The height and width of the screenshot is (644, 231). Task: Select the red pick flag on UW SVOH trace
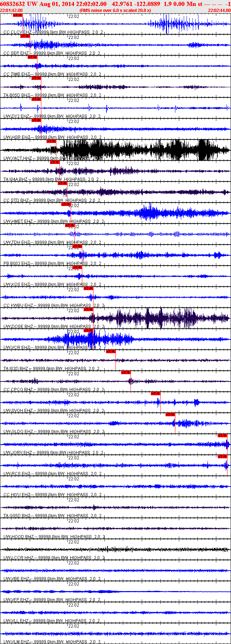[155, 393]
